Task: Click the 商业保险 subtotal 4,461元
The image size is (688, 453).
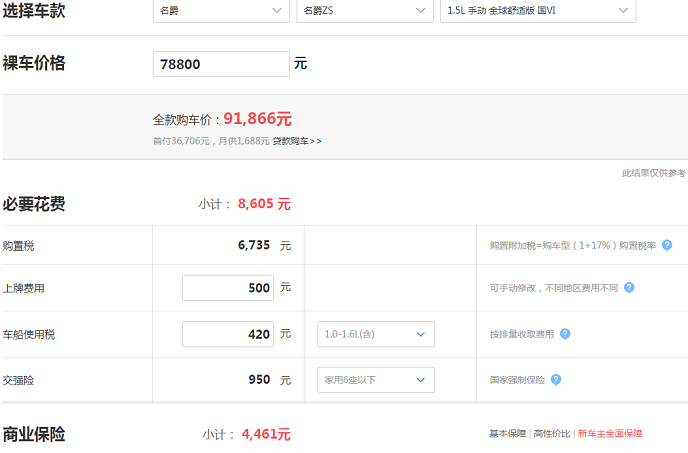Action: 266,435
